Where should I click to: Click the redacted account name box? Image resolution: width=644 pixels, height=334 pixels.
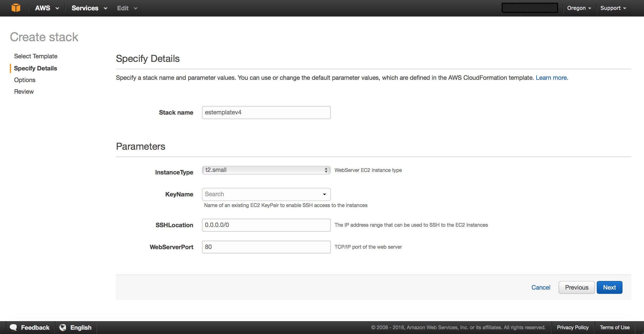coord(530,8)
